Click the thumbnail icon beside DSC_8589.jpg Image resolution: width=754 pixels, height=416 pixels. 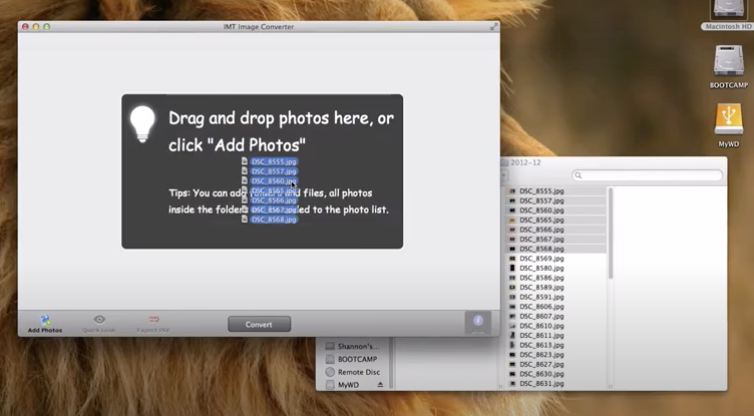point(512,287)
